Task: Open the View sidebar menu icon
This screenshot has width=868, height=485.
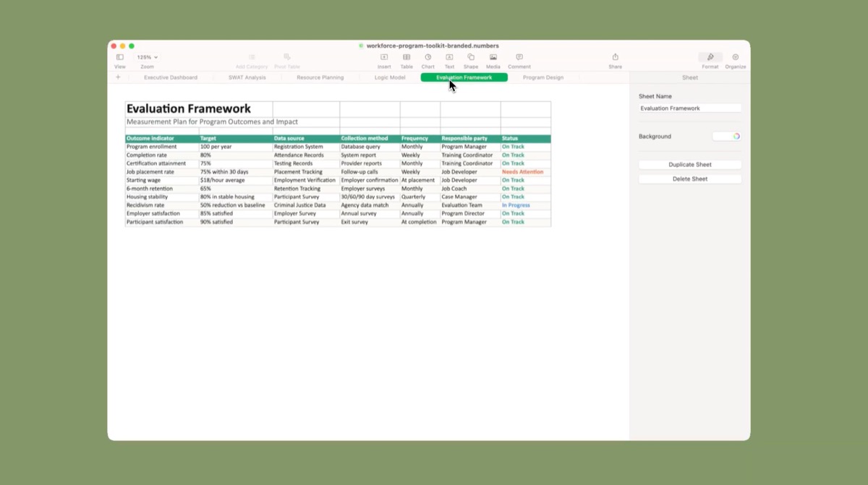Action: [x=120, y=57]
